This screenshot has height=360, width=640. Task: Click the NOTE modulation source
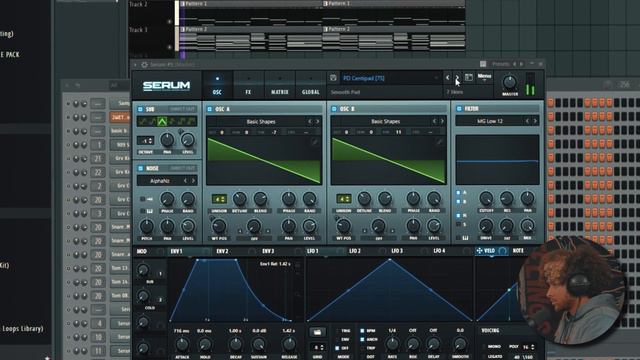pyautogui.click(x=518, y=251)
